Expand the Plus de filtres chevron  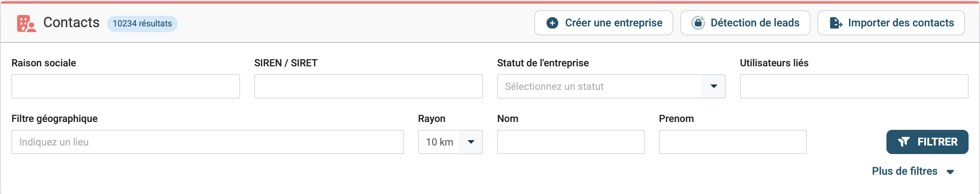click(950, 172)
